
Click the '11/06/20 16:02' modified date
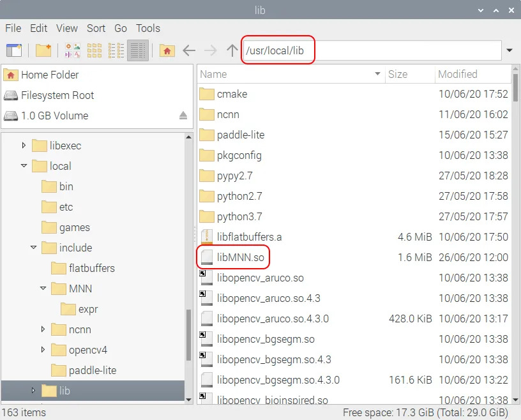[473, 115]
